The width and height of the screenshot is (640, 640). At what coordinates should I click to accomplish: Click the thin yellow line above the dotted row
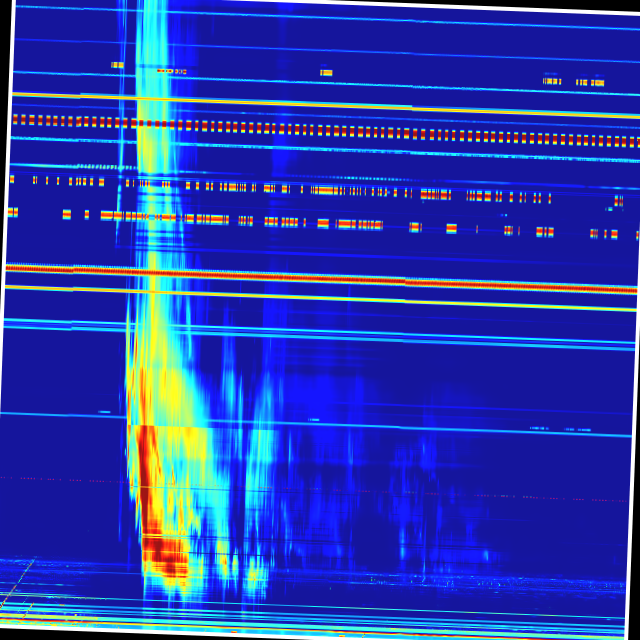click(320, 104)
